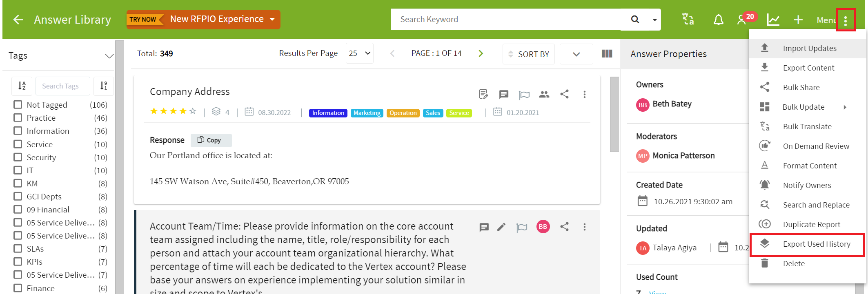Image resolution: width=868 pixels, height=294 pixels.
Task: Expand the New RFPIO Experience dropdown
Action: coord(272,19)
